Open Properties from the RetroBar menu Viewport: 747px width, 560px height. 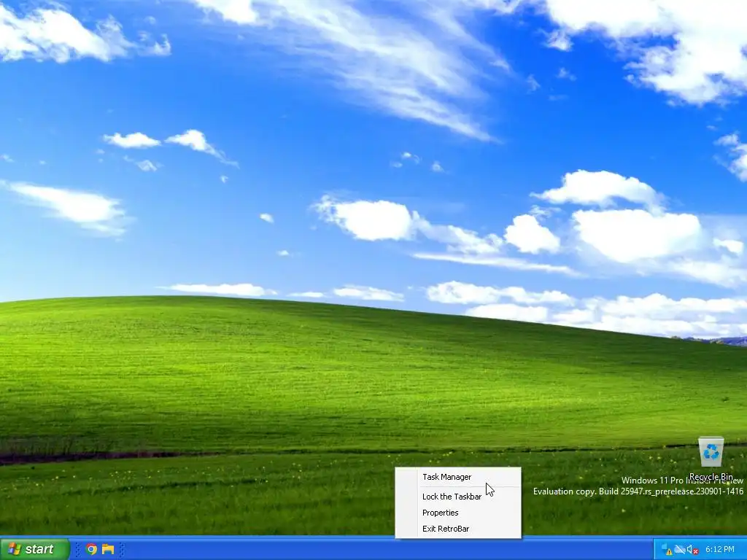458,513
